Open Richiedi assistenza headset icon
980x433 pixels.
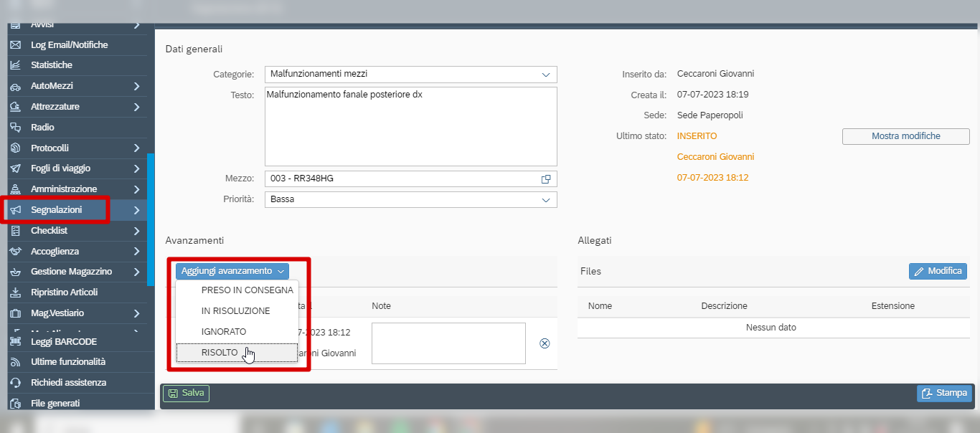click(15, 383)
